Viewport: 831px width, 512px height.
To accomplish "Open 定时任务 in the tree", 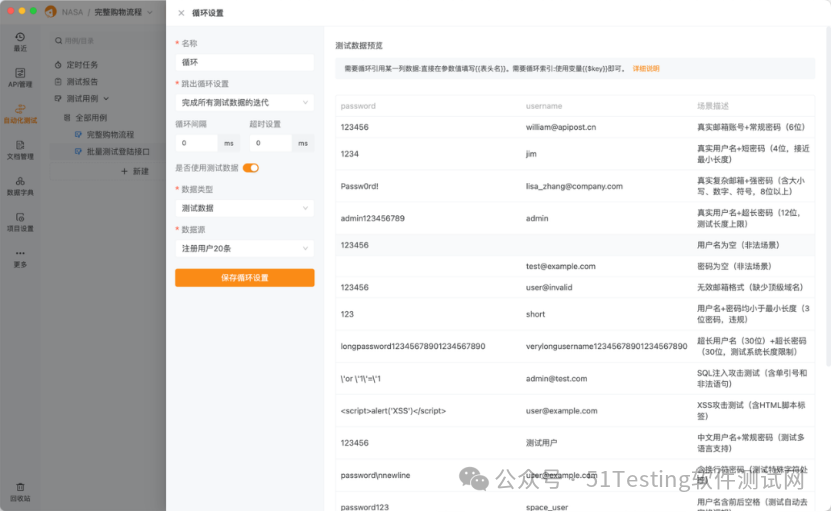I will tap(82, 65).
